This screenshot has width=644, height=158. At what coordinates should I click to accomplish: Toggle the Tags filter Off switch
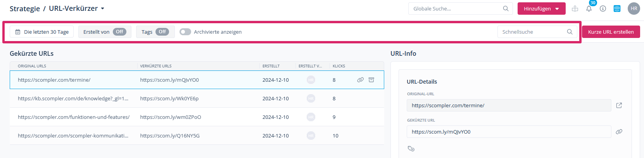[x=162, y=32]
